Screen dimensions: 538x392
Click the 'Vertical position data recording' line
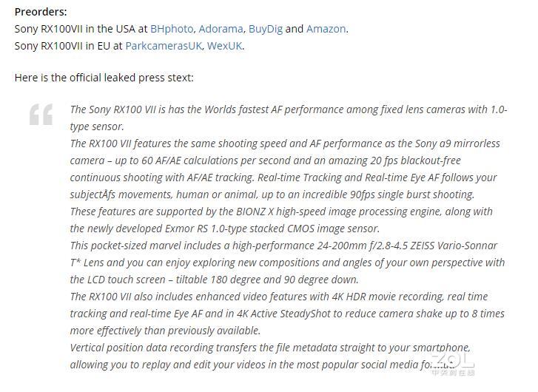click(x=270, y=348)
